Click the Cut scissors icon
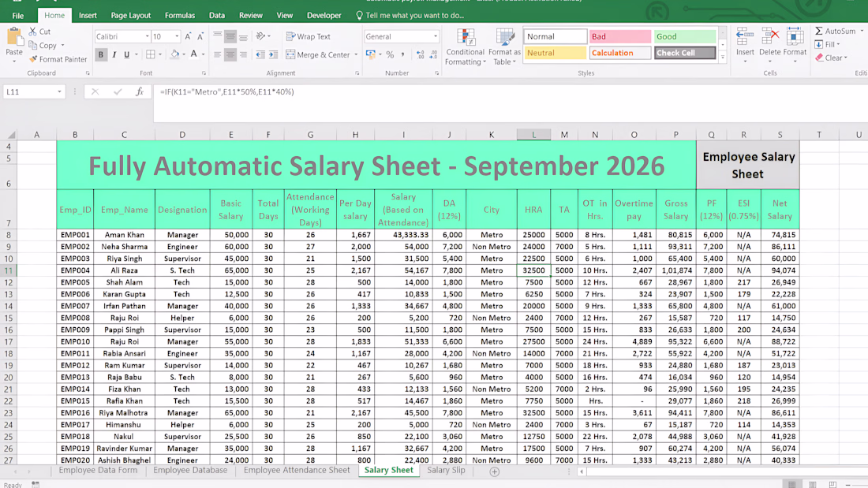Viewport: 868px width, 488px height. pos(33,32)
